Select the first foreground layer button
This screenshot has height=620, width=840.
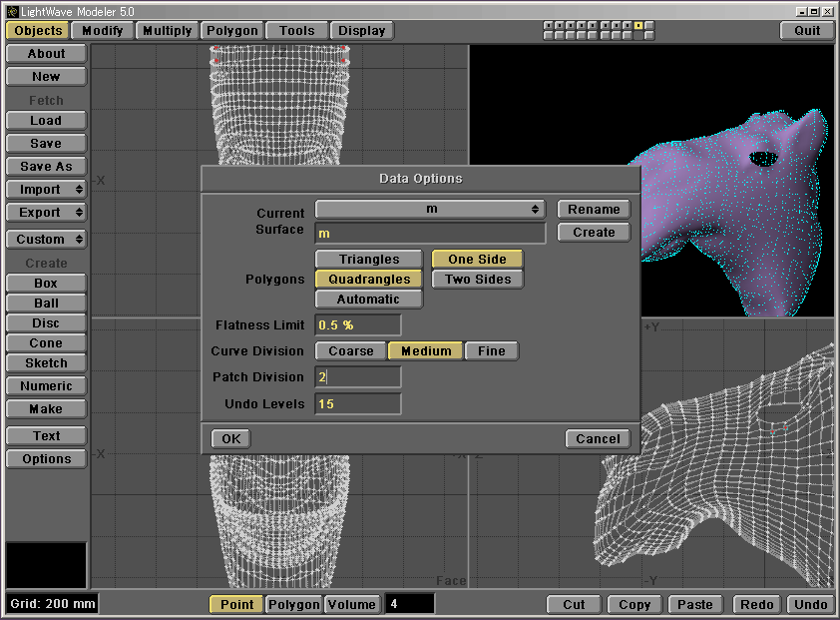(x=549, y=25)
